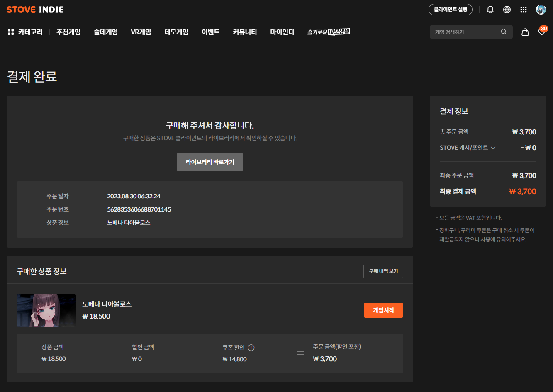Launch client with 클라이언트 실행
The width and height of the screenshot is (553, 392).
click(x=450, y=10)
